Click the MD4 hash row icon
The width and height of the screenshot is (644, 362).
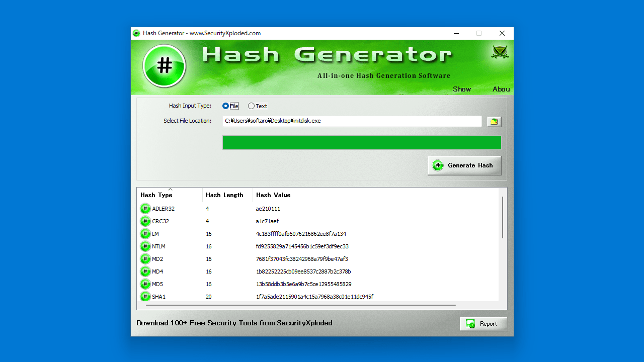click(145, 271)
